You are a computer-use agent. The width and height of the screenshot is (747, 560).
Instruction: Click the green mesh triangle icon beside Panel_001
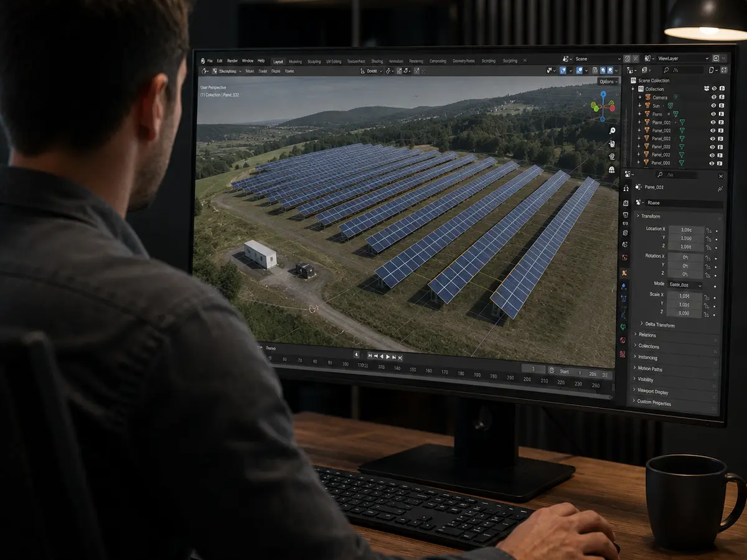coord(682,130)
